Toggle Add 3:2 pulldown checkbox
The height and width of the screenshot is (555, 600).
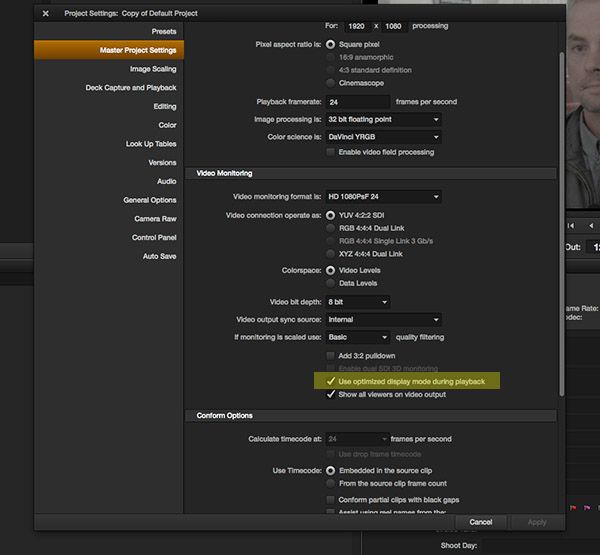point(331,356)
